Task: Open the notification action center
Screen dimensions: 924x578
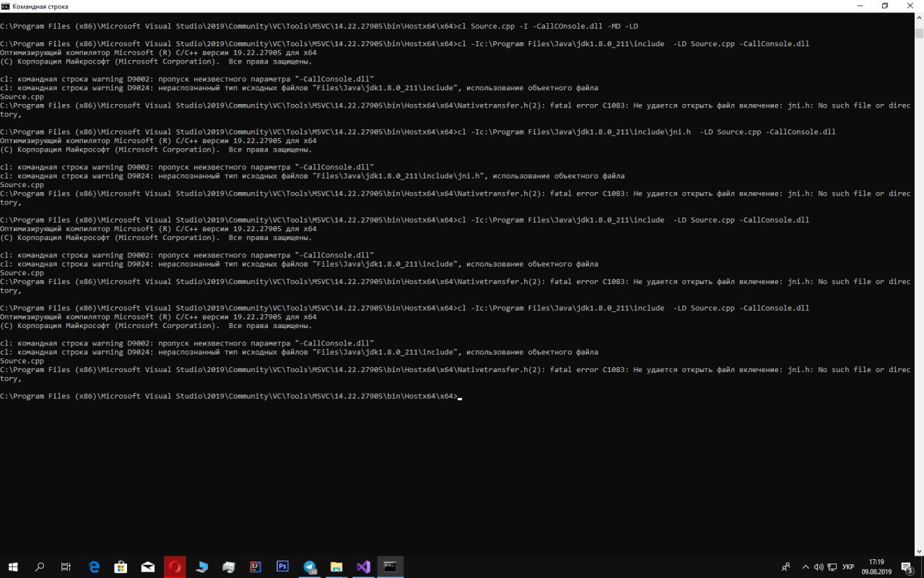Action: pyautogui.click(x=907, y=567)
